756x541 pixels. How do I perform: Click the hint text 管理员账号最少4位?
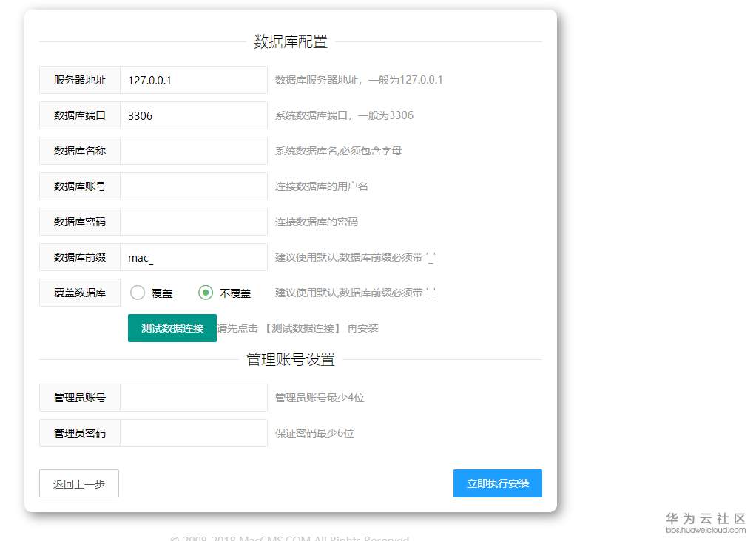point(320,397)
